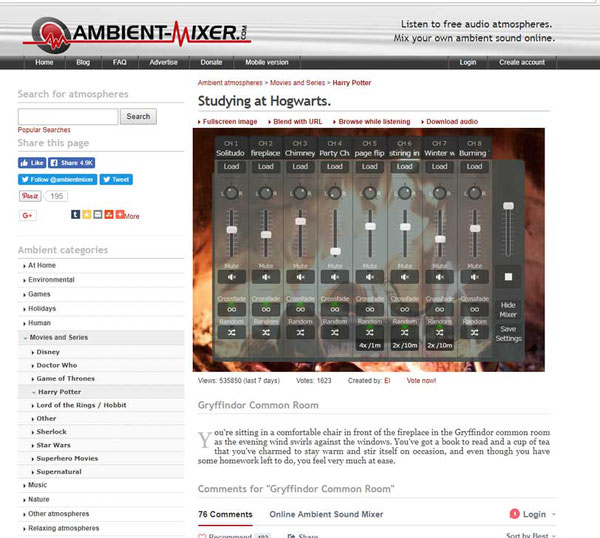600x538 pixels.
Task: Expand the Holidays category
Action: [42, 308]
